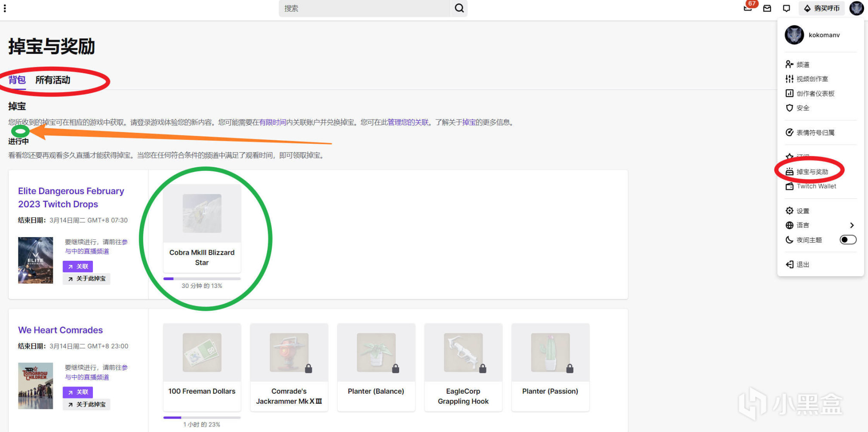Click lock icon on Planter (Passion)

570,368
